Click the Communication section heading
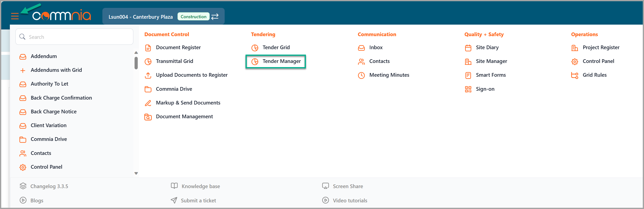 (x=377, y=34)
